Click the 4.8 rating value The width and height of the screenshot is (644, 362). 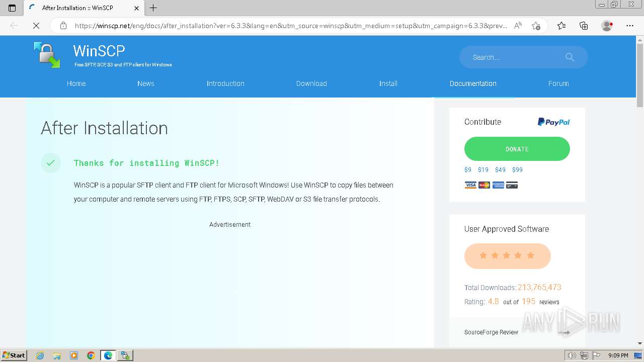(493, 301)
